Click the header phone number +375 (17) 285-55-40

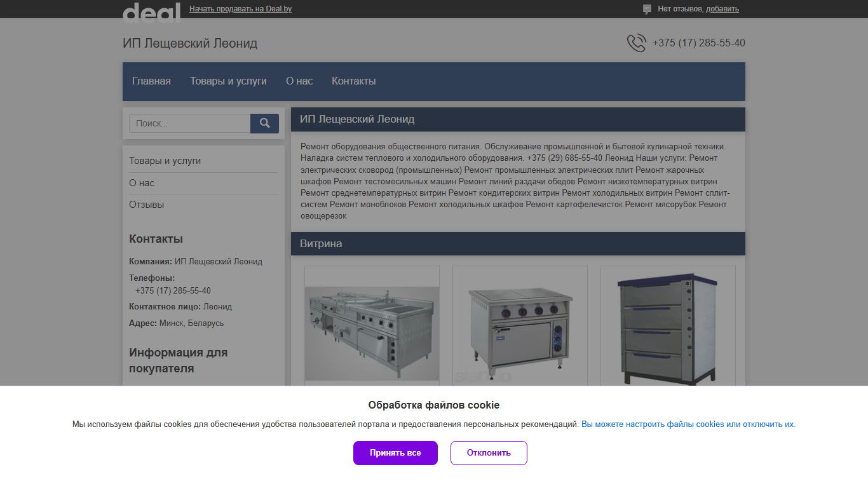(699, 43)
